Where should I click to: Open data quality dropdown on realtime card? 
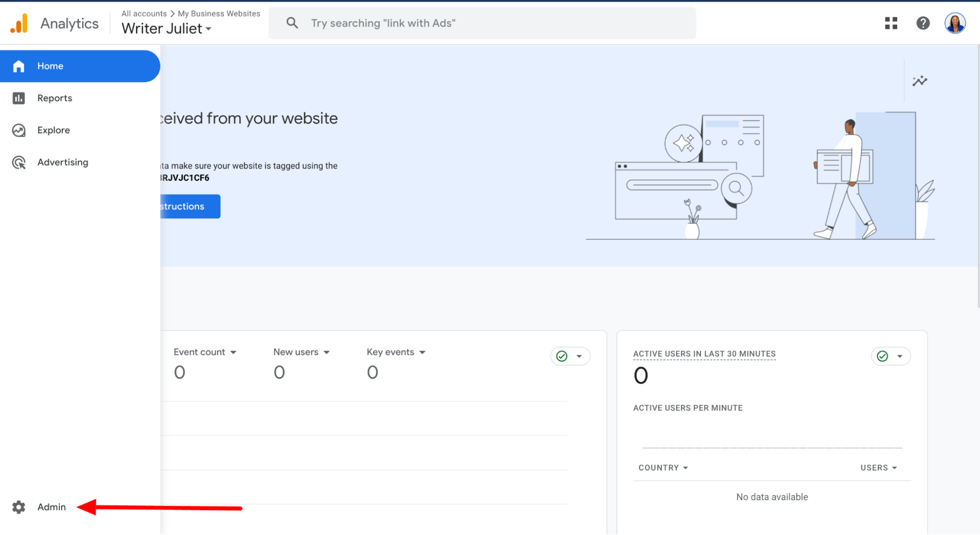pos(891,356)
